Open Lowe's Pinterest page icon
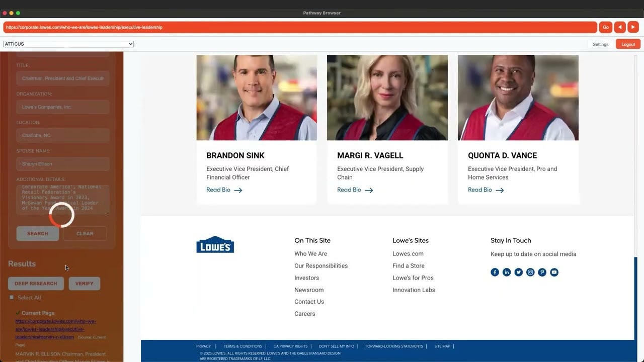This screenshot has height=362, width=644. (542, 272)
